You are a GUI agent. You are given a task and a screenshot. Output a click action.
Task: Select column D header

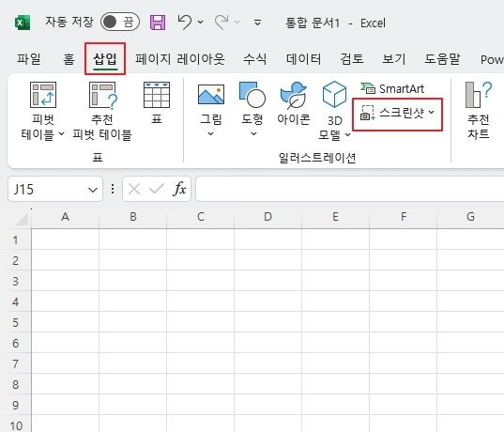[267, 217]
